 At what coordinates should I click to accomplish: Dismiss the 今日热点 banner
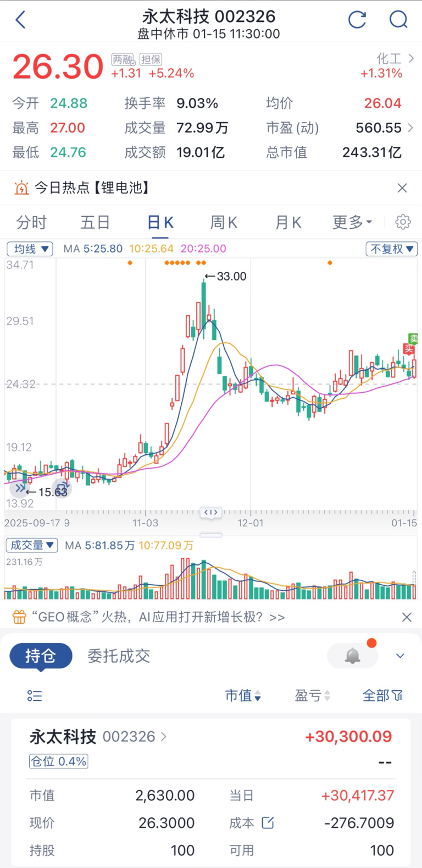click(402, 188)
